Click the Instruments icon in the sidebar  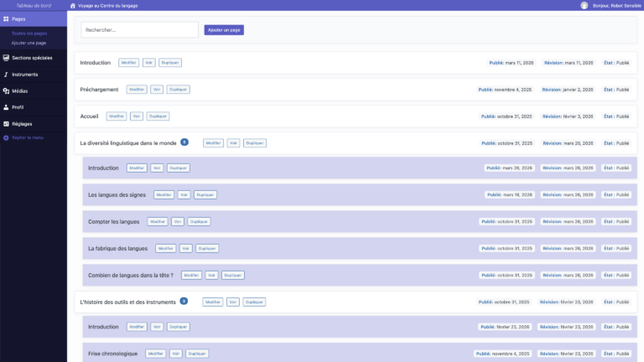tap(6, 75)
